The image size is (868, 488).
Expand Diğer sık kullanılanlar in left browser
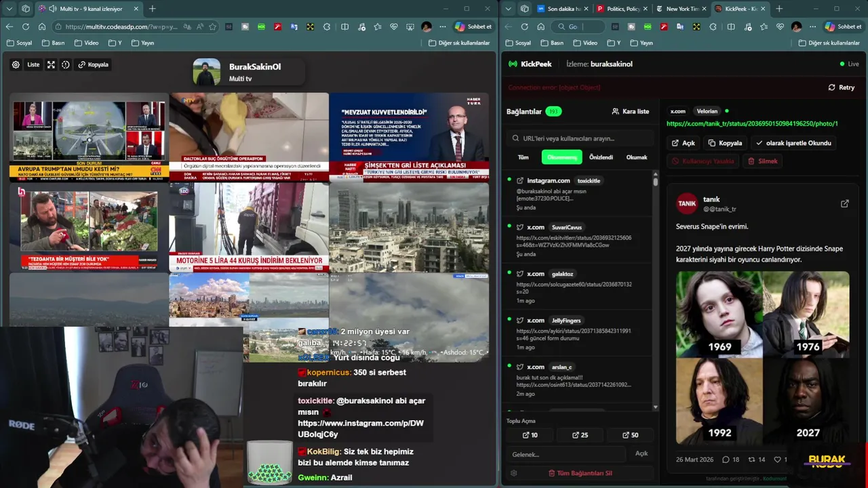coord(459,43)
